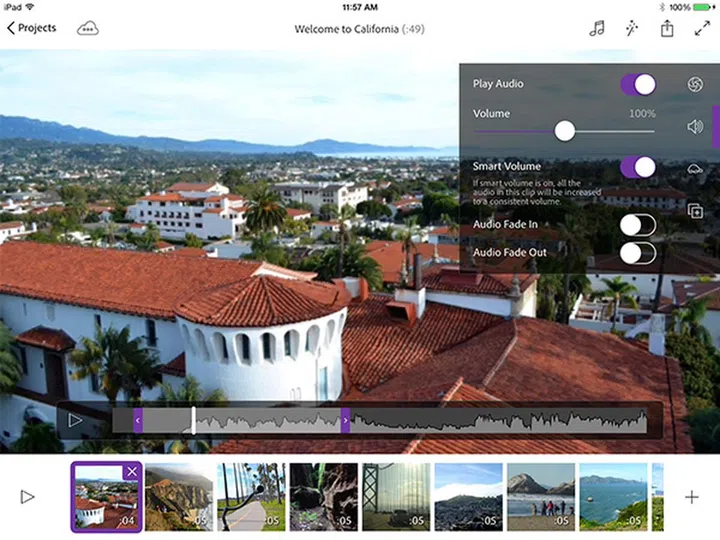
Task: Turn off Smart Volume
Action: click(x=638, y=167)
